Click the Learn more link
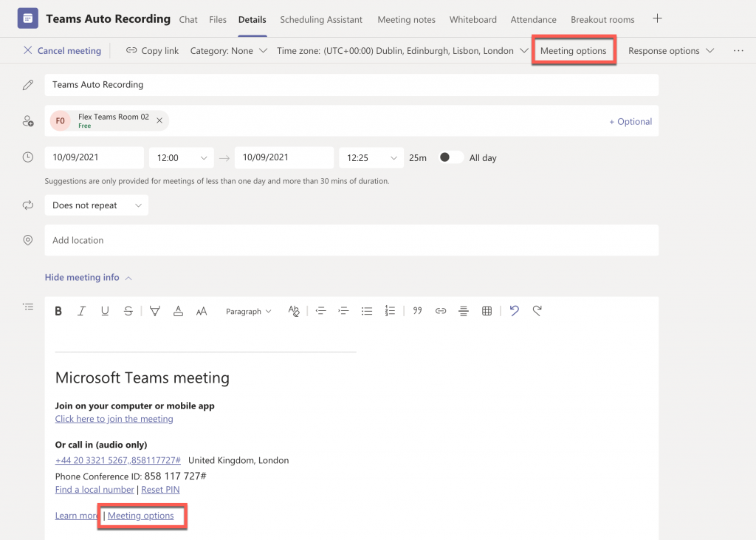The width and height of the screenshot is (756, 540). click(x=77, y=516)
